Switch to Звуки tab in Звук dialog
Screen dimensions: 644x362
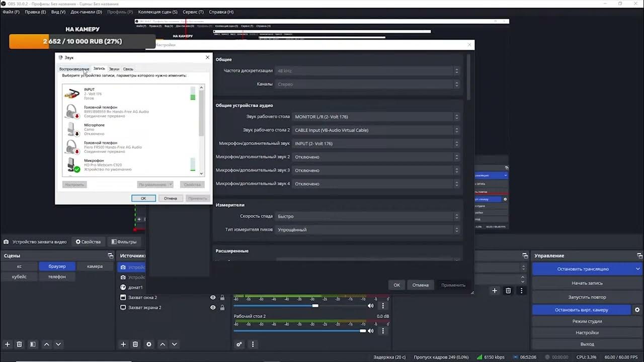click(x=114, y=69)
